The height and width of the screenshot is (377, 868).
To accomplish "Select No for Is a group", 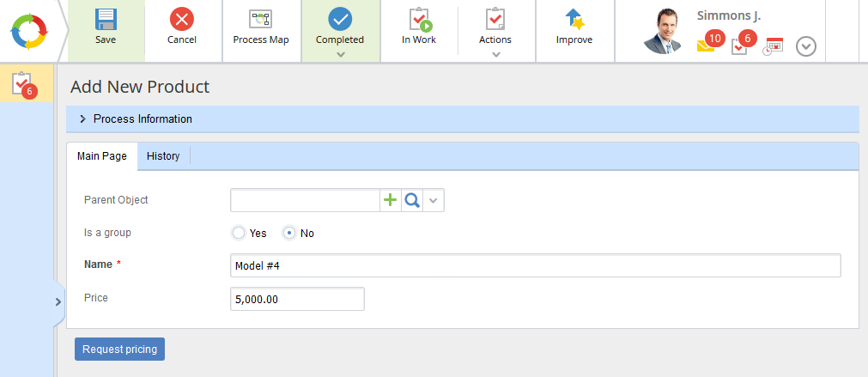I will (290, 233).
